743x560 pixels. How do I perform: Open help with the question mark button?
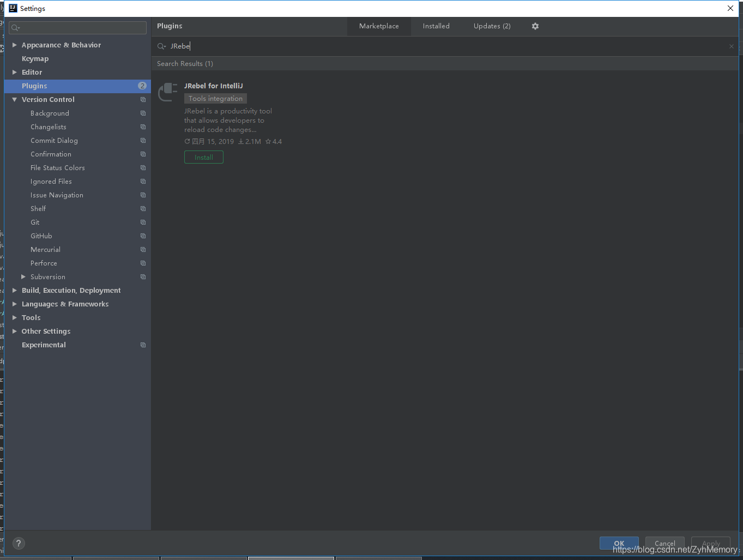pos(19,543)
